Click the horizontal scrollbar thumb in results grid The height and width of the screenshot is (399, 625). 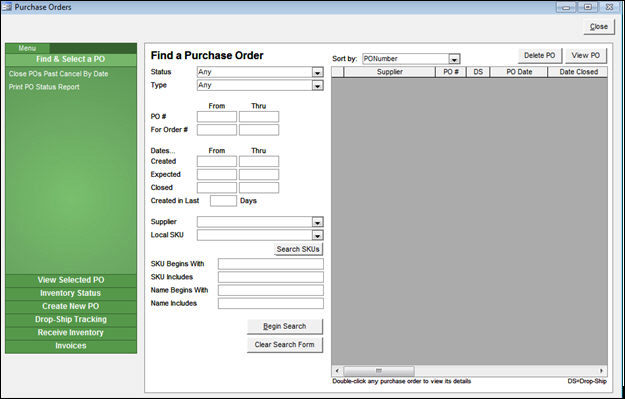tap(379, 371)
